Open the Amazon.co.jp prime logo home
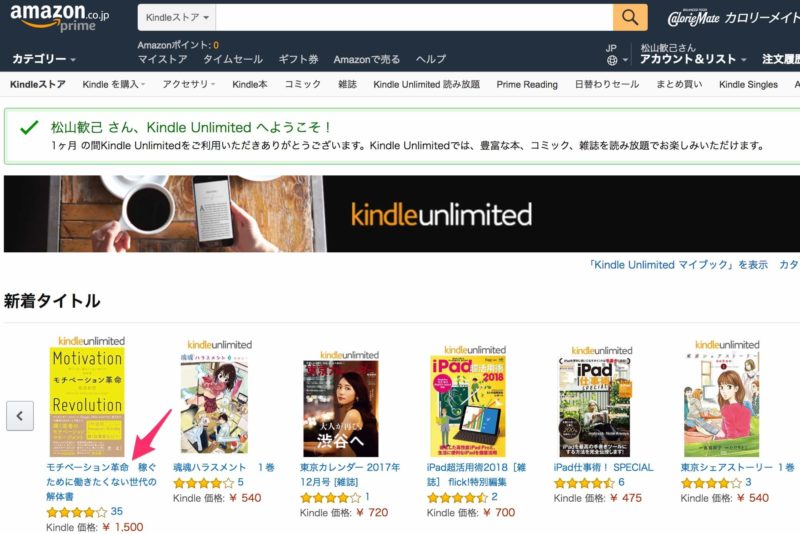The image size is (800, 534). [60, 17]
